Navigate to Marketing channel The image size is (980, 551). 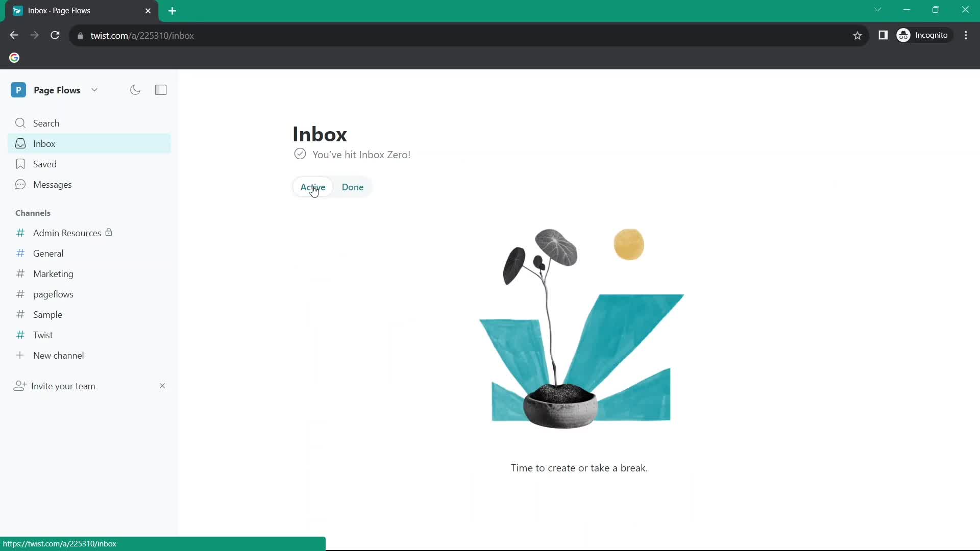[53, 274]
